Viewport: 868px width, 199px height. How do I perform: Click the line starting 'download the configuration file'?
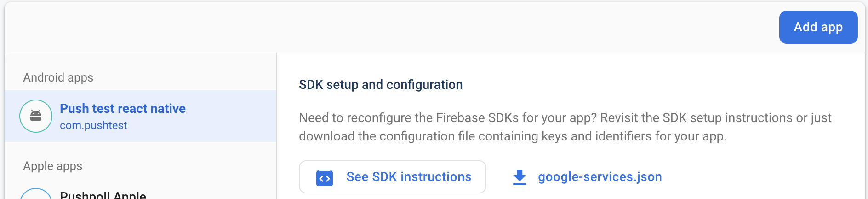(x=513, y=136)
